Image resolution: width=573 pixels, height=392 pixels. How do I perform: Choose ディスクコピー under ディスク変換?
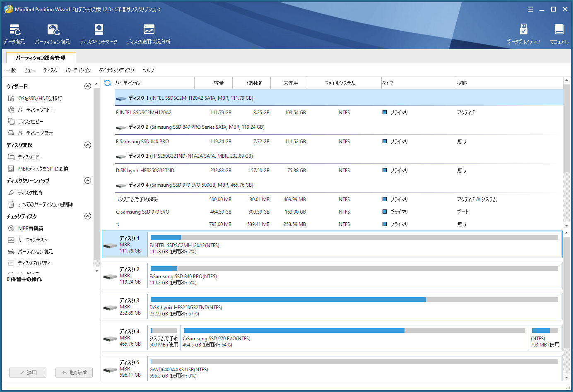tap(26, 157)
